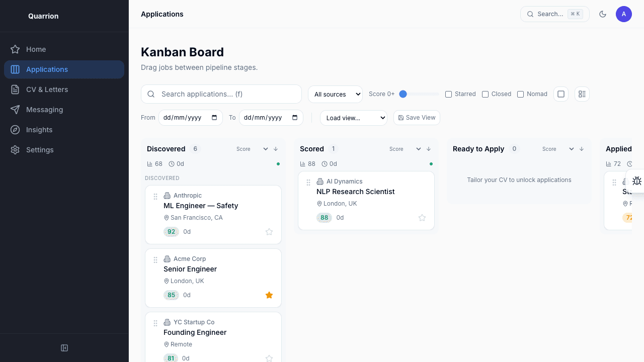
Task: Open Discovered column Score sort dropdown
Action: 252,149
